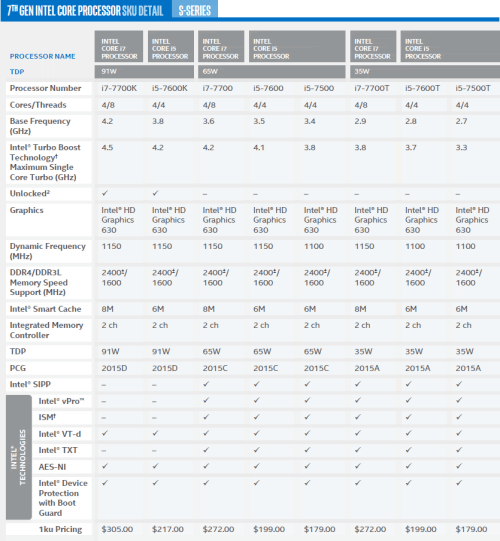Click the 91W TDP group header bar
This screenshot has height=541, width=500.
pyautogui.click(x=144, y=71)
